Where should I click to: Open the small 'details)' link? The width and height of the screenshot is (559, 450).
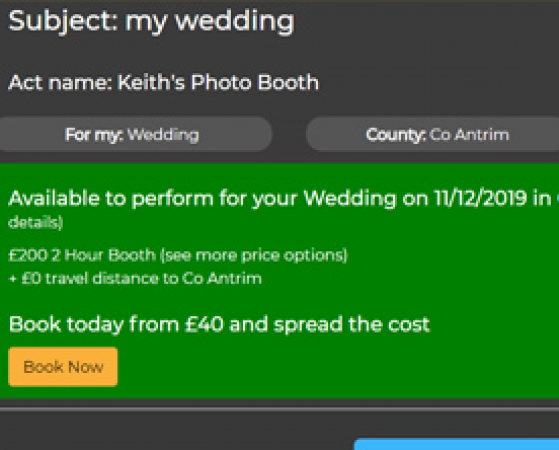pyautogui.click(x=36, y=222)
